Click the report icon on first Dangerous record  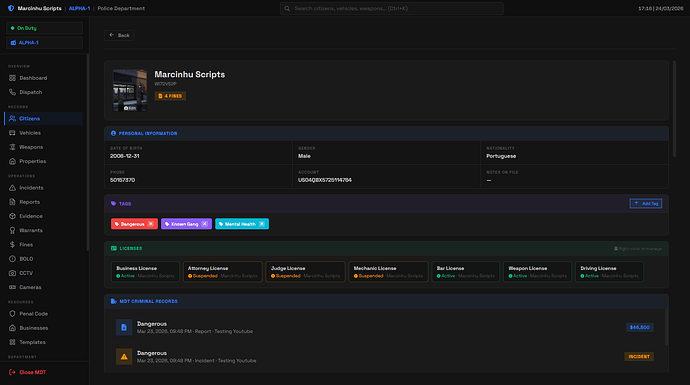pyautogui.click(x=124, y=327)
